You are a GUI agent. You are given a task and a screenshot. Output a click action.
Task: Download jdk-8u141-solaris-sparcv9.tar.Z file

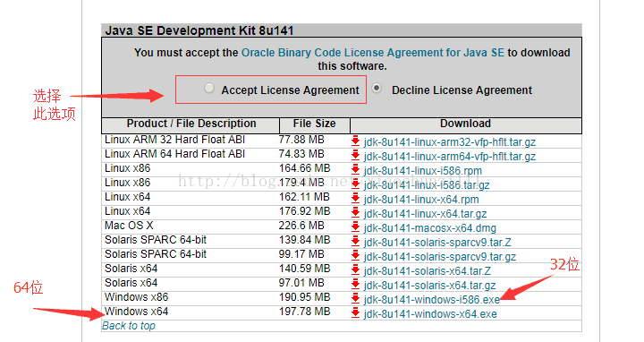pyautogui.click(x=437, y=243)
